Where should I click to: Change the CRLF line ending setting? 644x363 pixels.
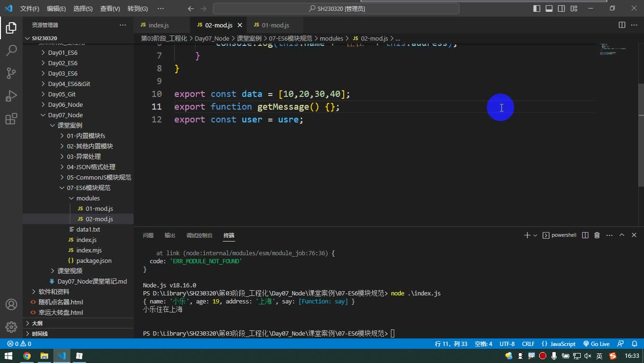(528, 344)
